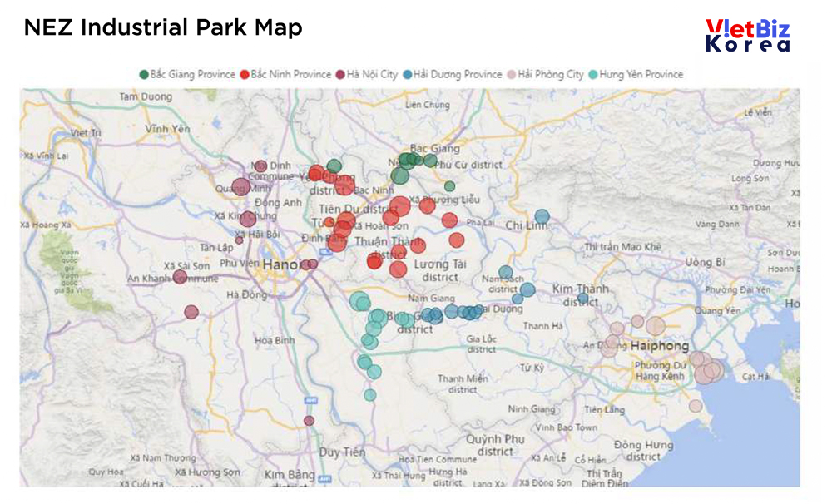This screenshot has width=832, height=504.
Task: Select the Hưng Yên Province legend label
Action: click(641, 75)
